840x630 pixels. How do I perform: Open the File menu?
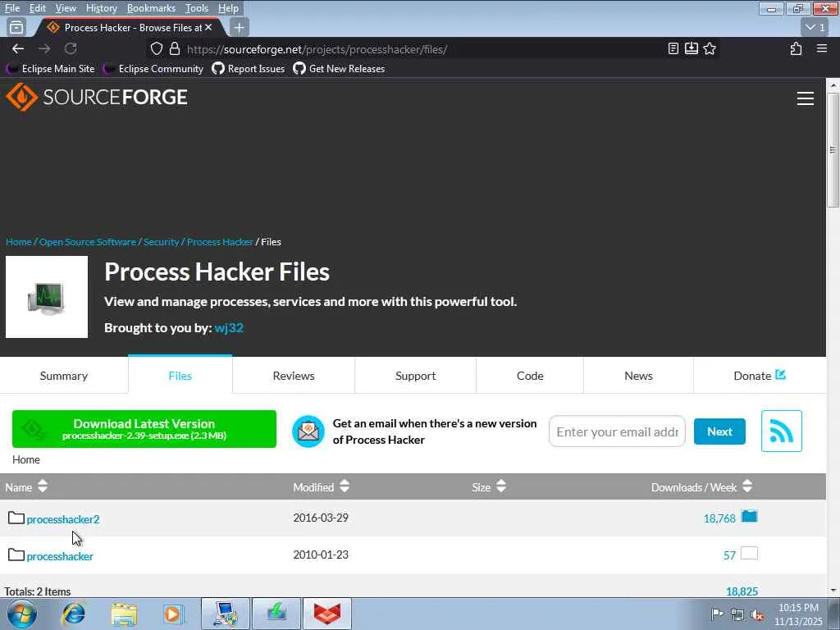(11, 8)
